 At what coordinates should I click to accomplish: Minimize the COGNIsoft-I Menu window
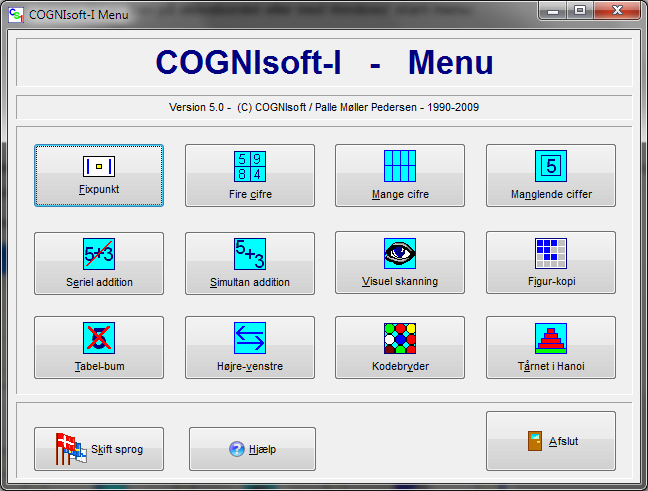coord(553,10)
